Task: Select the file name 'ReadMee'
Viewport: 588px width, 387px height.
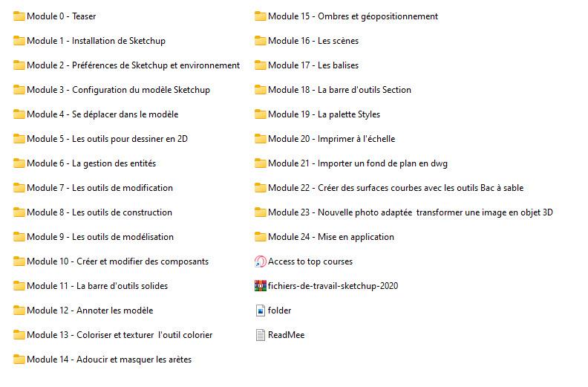Action: pyautogui.click(x=286, y=335)
